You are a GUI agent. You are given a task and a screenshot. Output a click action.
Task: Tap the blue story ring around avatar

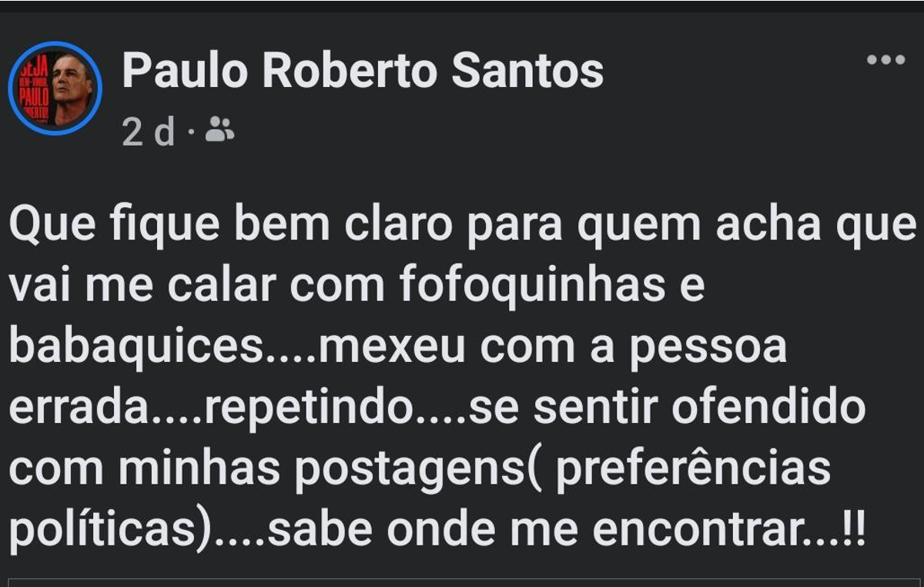55,89
